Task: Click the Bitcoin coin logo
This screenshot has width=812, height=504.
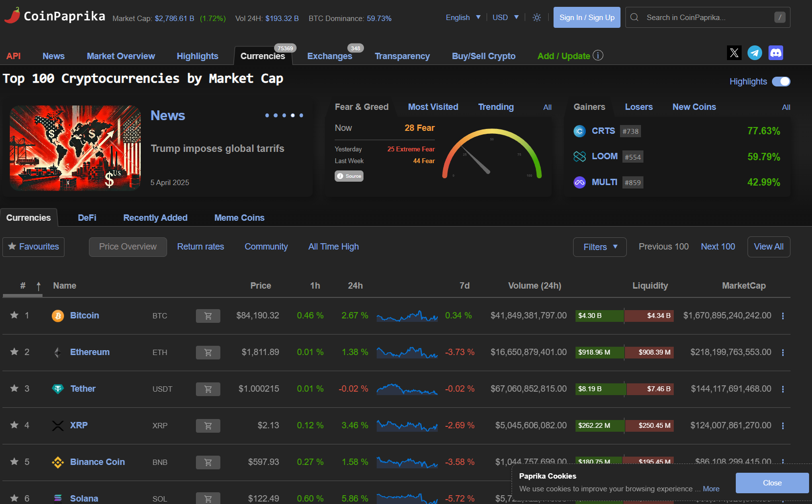Action: 58,316
